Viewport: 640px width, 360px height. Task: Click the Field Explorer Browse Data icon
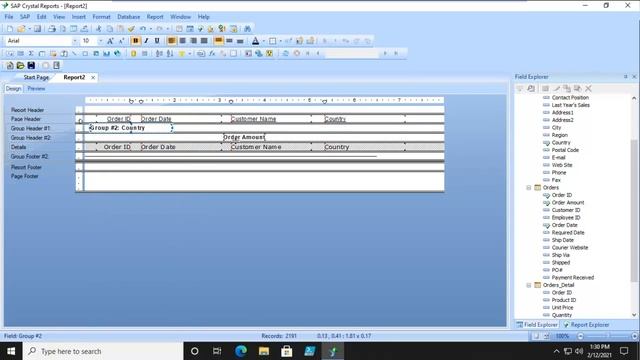click(x=531, y=88)
